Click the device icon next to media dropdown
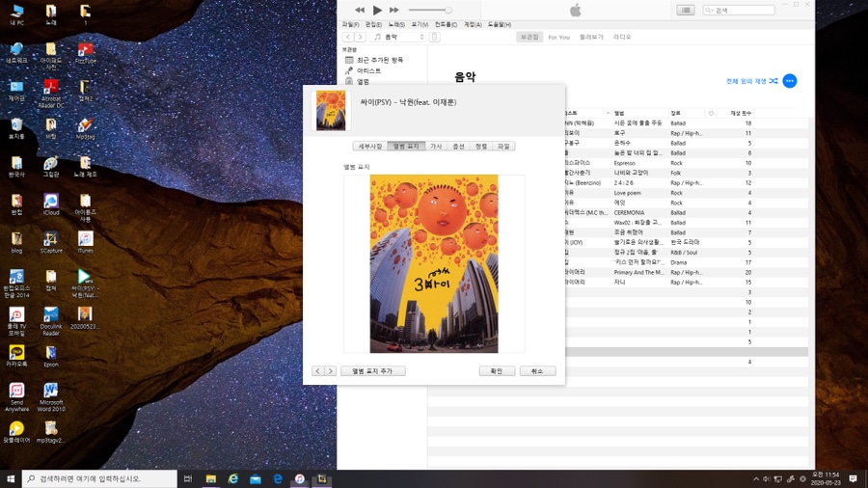Viewport: 868px width, 488px height. (x=435, y=37)
